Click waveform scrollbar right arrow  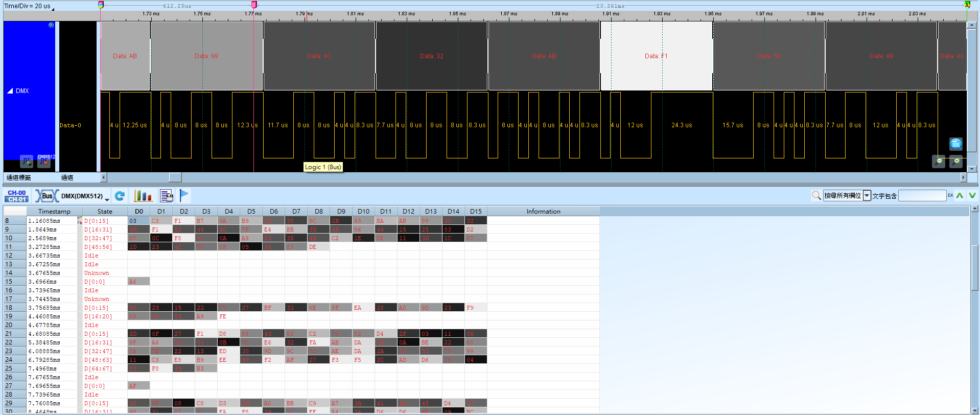963,177
